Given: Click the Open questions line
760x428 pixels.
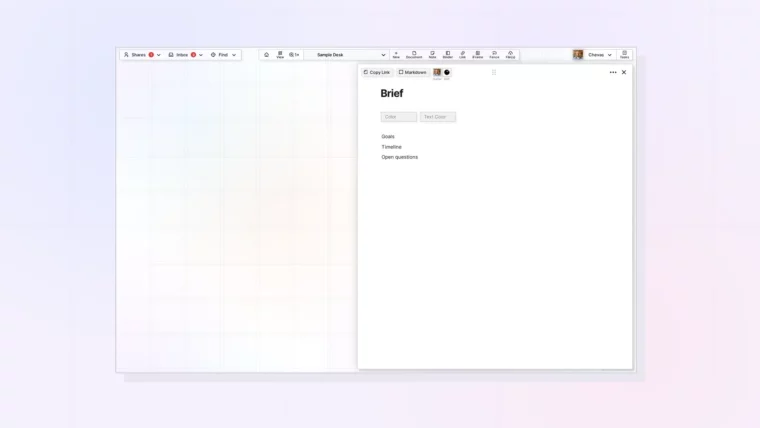Looking at the screenshot, I should [399, 157].
